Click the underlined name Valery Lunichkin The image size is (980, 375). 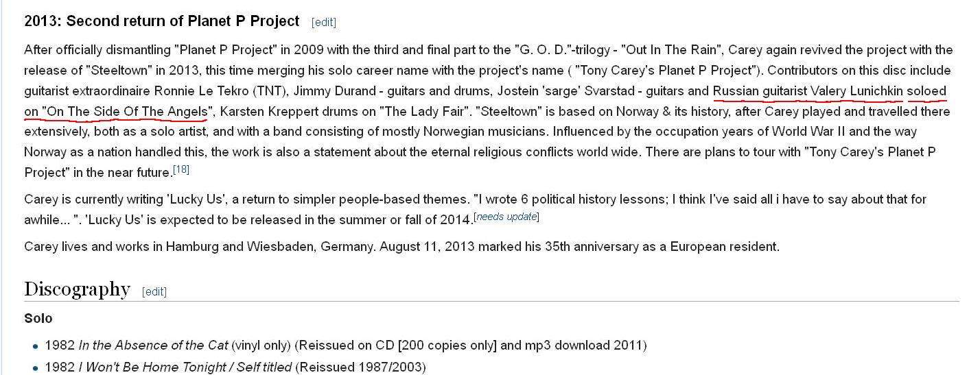pos(856,91)
